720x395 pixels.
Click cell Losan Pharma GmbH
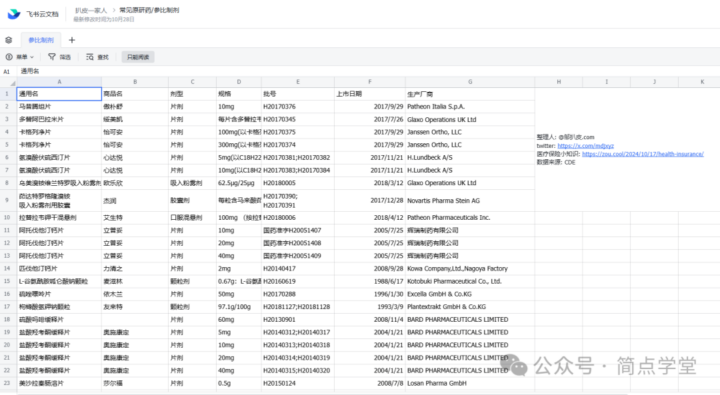470,383
